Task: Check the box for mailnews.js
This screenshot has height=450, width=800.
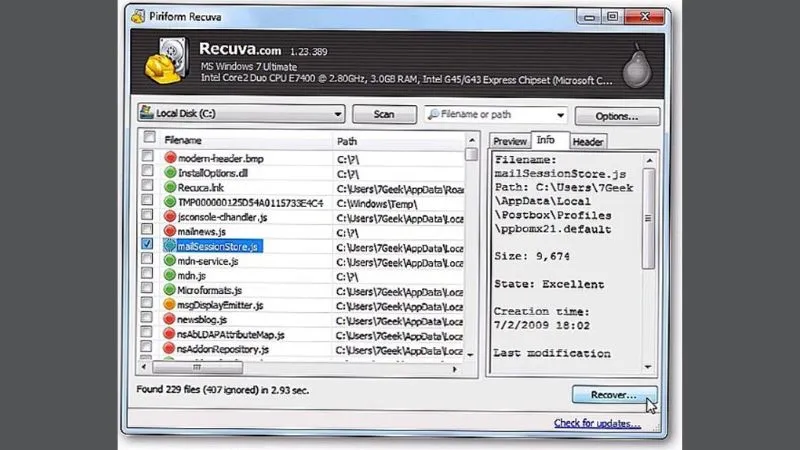Action: [x=147, y=229]
